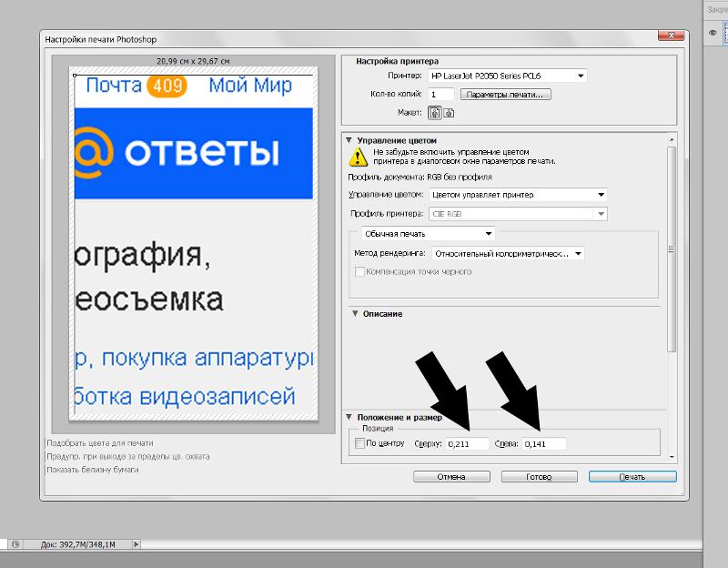Click the Печать button
This screenshot has height=568, width=728.
[632, 476]
